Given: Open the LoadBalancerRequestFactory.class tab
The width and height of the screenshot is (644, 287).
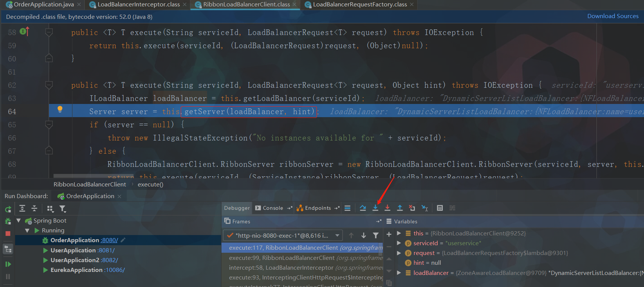Looking at the screenshot, I should pos(360,5).
